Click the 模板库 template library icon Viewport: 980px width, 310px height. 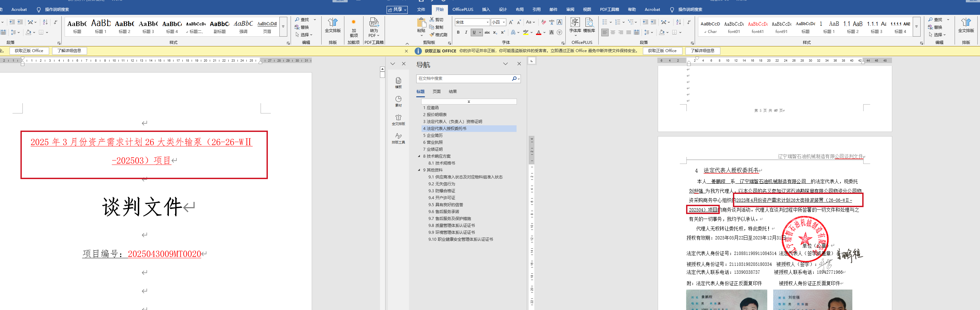(589, 25)
